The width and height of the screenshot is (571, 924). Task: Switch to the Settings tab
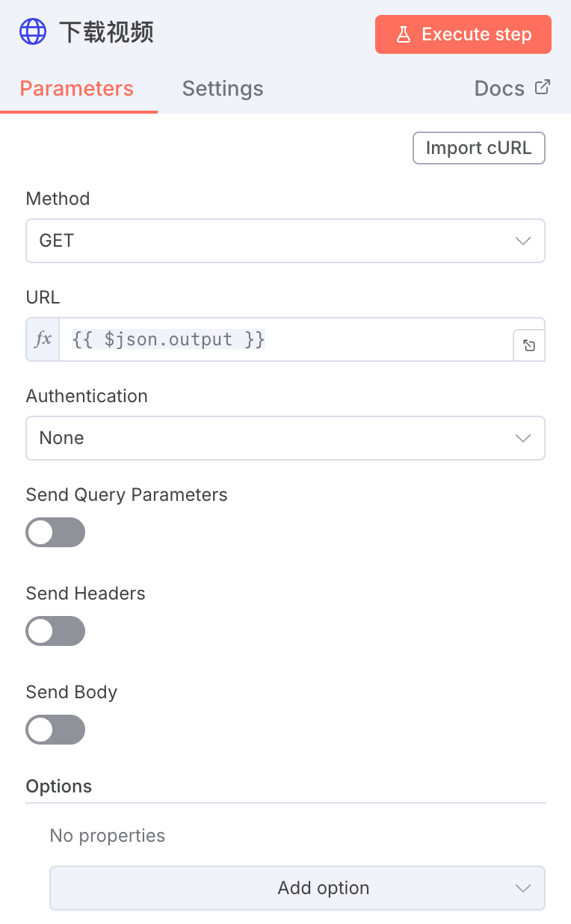coord(223,89)
